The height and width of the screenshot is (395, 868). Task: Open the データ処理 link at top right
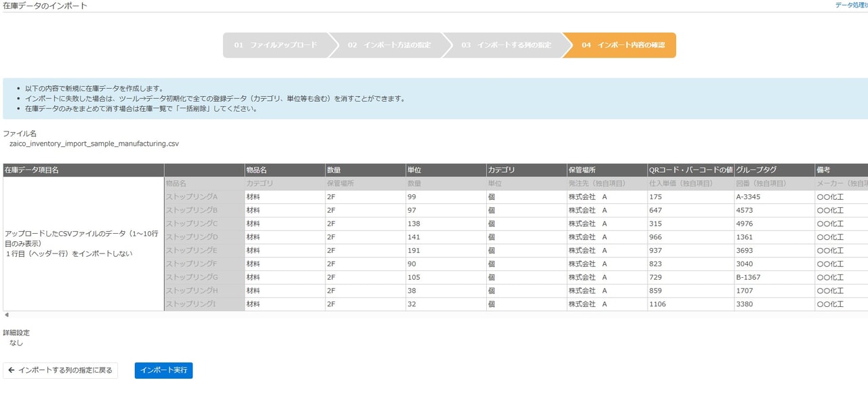(x=851, y=5)
